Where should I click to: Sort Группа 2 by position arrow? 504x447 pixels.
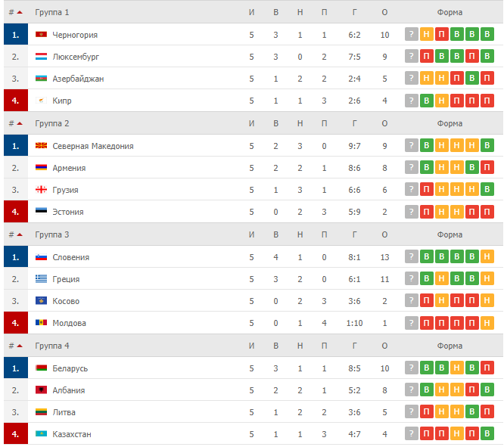(20, 123)
